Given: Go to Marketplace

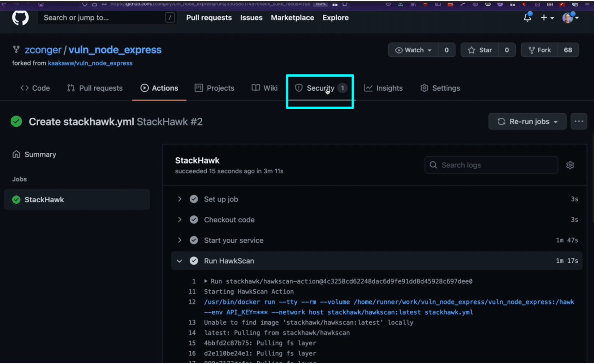Looking at the screenshot, I should tap(292, 18).
